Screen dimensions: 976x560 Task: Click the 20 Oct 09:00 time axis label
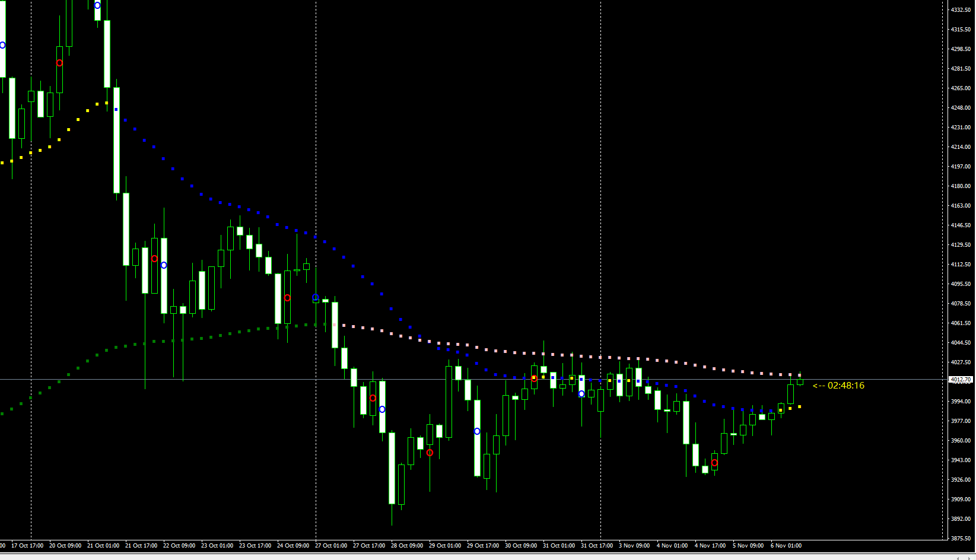pos(65,546)
